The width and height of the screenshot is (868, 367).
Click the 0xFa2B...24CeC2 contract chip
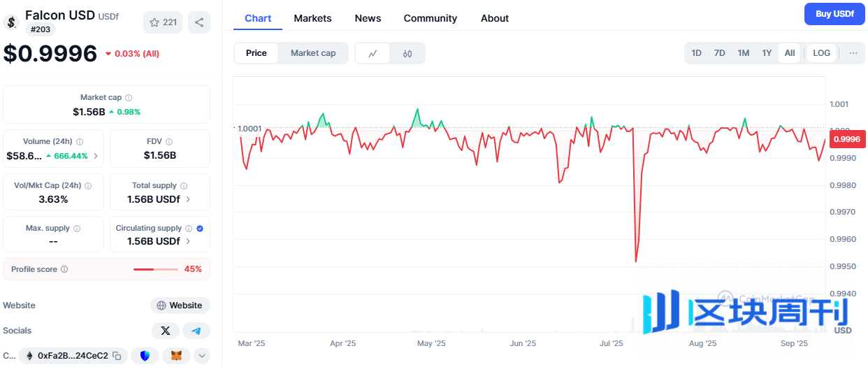coord(73,356)
